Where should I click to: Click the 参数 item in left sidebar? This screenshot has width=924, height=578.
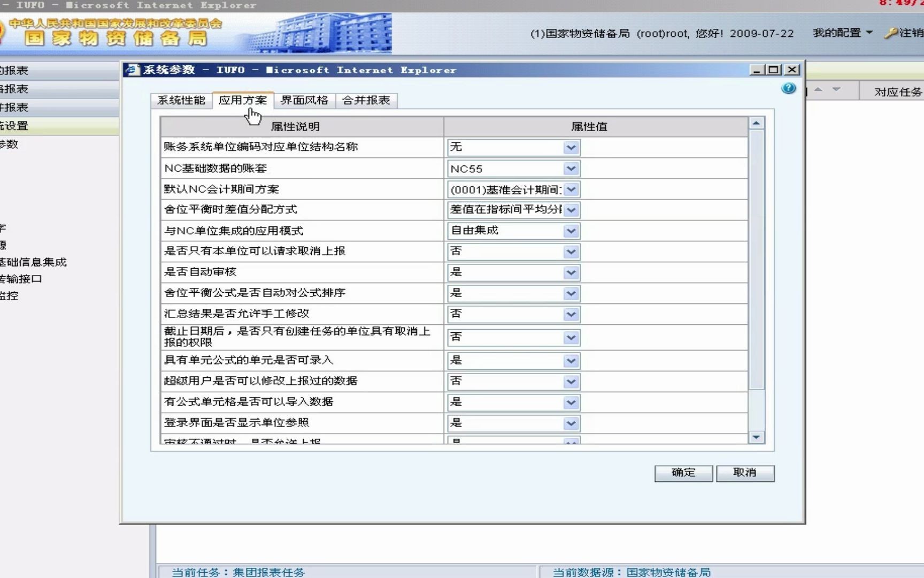coord(9,144)
